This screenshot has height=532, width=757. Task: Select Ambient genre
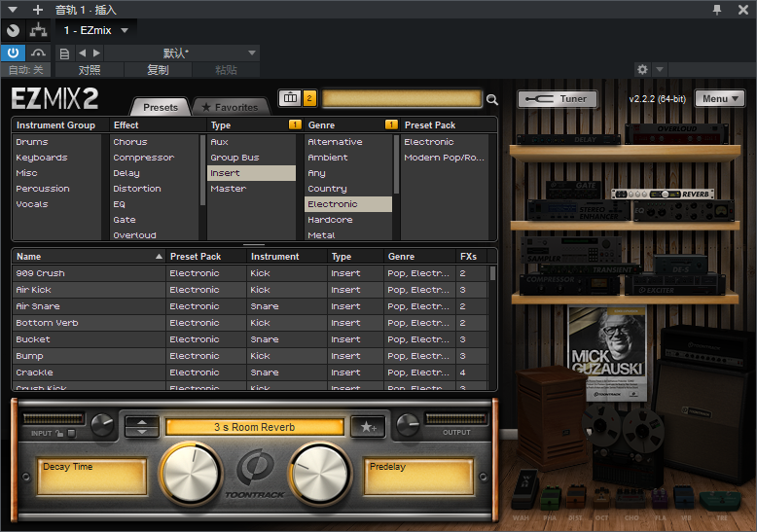coord(348,158)
